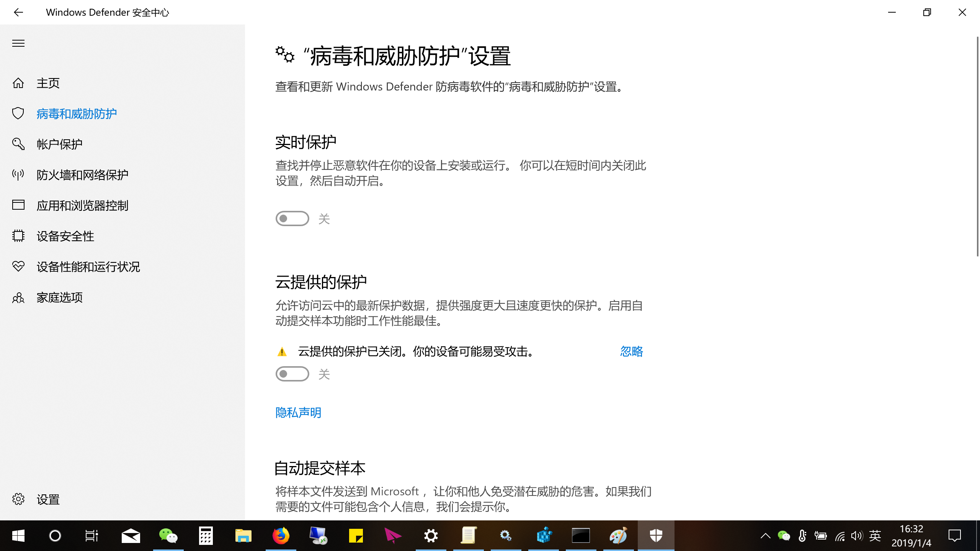The width and height of the screenshot is (980, 551).
Task: Click the settings gear icon in sidebar
Action: pyautogui.click(x=18, y=499)
